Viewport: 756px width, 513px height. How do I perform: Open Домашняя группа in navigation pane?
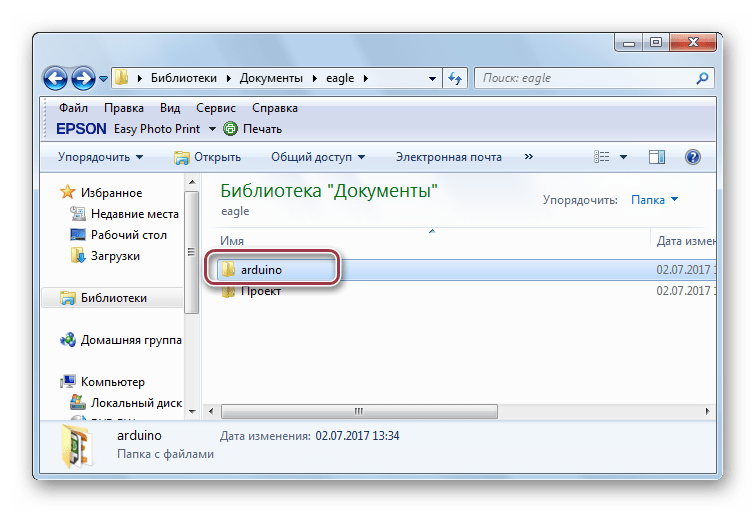pos(131,340)
